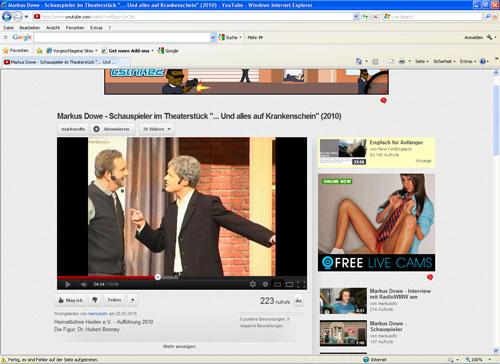Open the Favoriten menu in menu bar
The height and width of the screenshot is (364, 500).
[75, 28]
